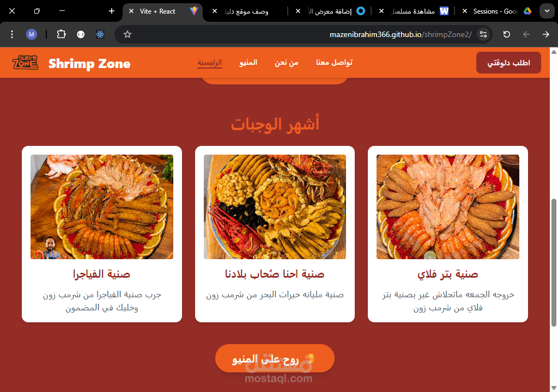Viewport: 558px width, 392px height.
Task: Reload the page with the refresh icon
Action: 507,34
